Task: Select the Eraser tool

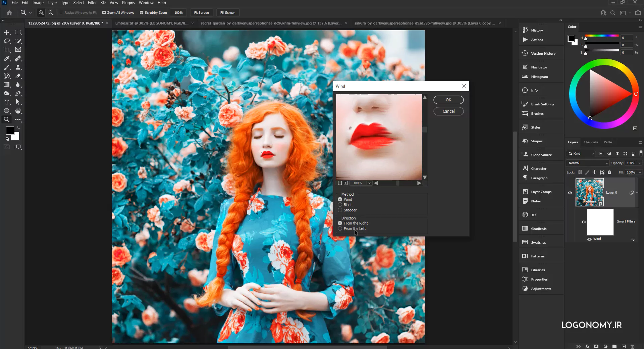Action: click(x=18, y=76)
